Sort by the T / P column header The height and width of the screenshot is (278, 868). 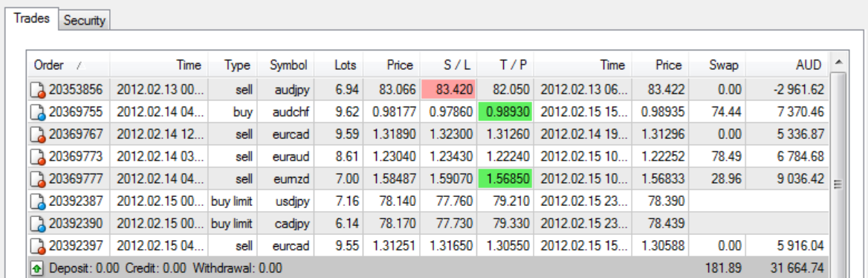tap(505, 65)
